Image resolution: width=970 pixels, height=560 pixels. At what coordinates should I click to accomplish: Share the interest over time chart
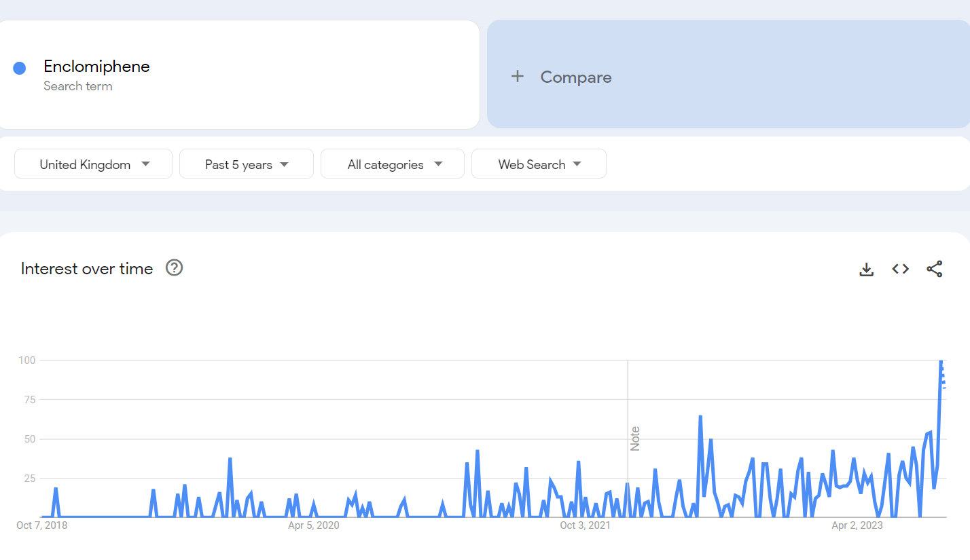click(935, 269)
